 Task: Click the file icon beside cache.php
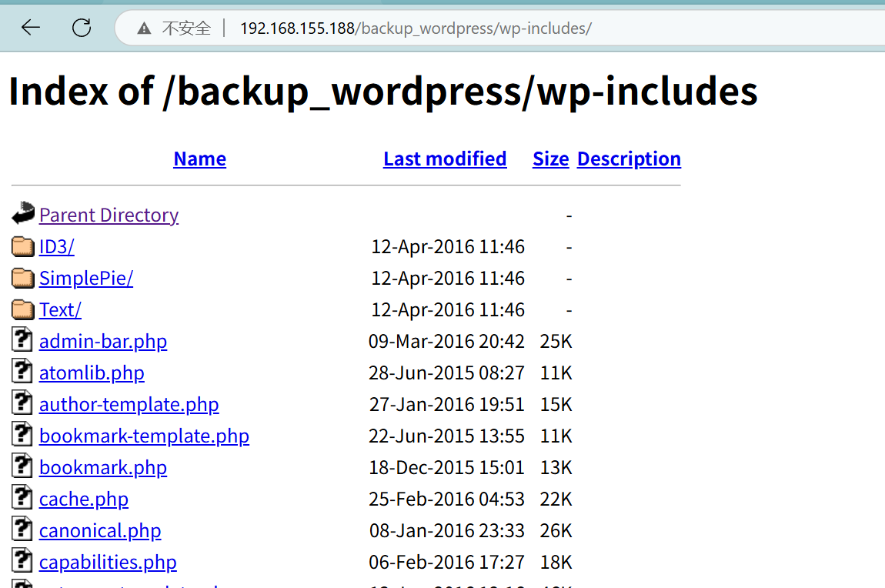(22, 497)
